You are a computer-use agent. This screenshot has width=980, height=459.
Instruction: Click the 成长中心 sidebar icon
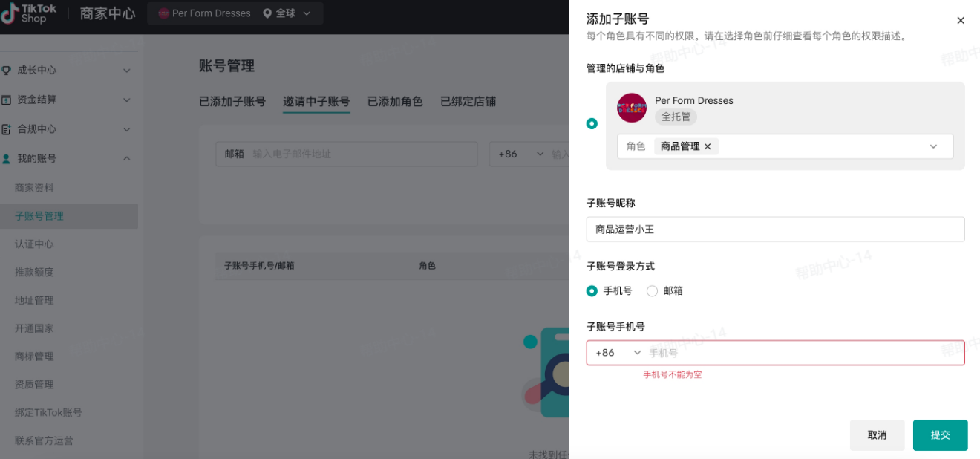pos(7,70)
